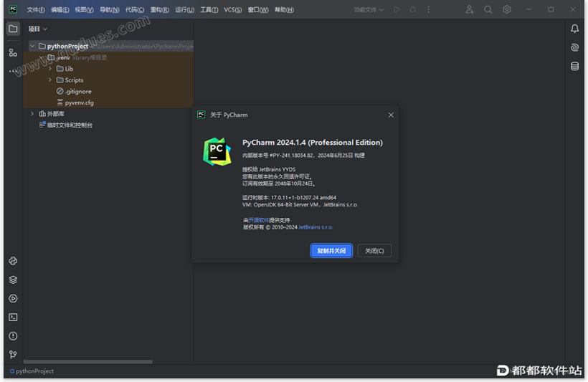Open the Project tool window folder icon
The height and width of the screenshot is (382, 588).
(13, 29)
